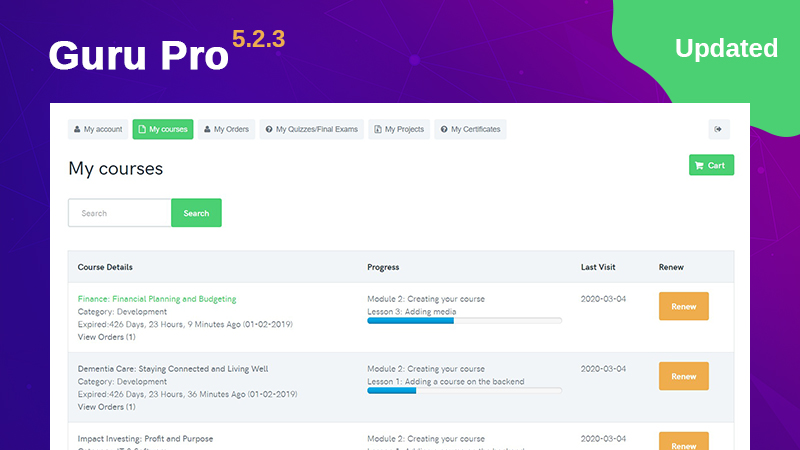Open the My Certificates tab
This screenshot has height=450, width=800.
[470, 129]
